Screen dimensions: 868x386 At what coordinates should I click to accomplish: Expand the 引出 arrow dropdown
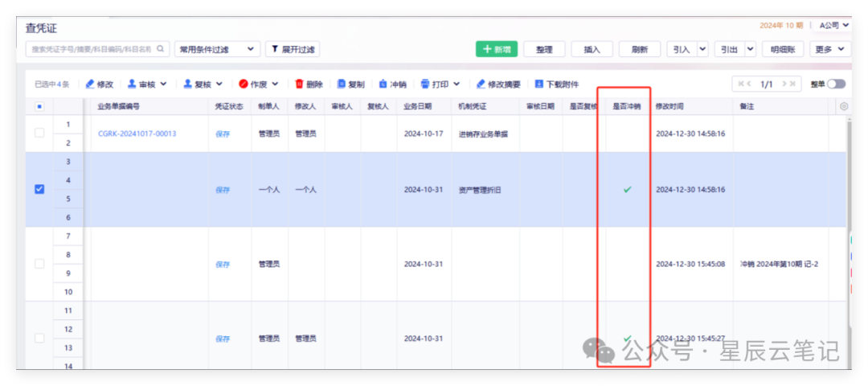pos(751,49)
